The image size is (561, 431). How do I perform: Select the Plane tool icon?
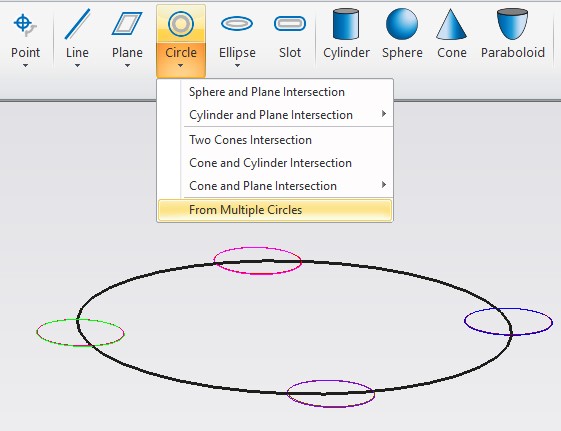(x=127, y=24)
